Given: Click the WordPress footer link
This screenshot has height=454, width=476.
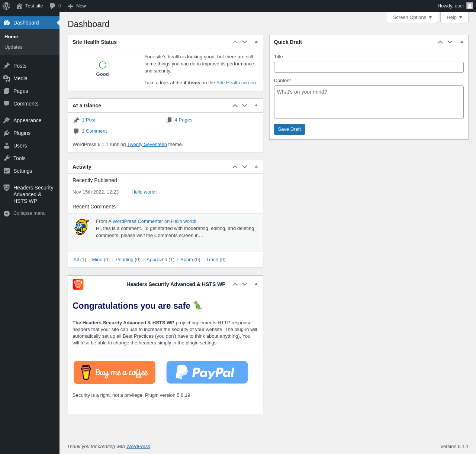Looking at the screenshot, I should [138, 447].
